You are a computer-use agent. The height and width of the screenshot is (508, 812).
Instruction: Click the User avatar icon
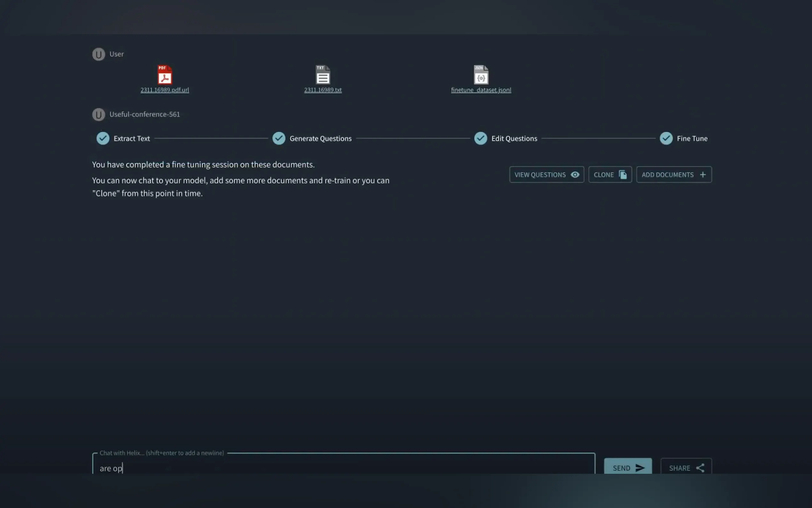pos(99,54)
